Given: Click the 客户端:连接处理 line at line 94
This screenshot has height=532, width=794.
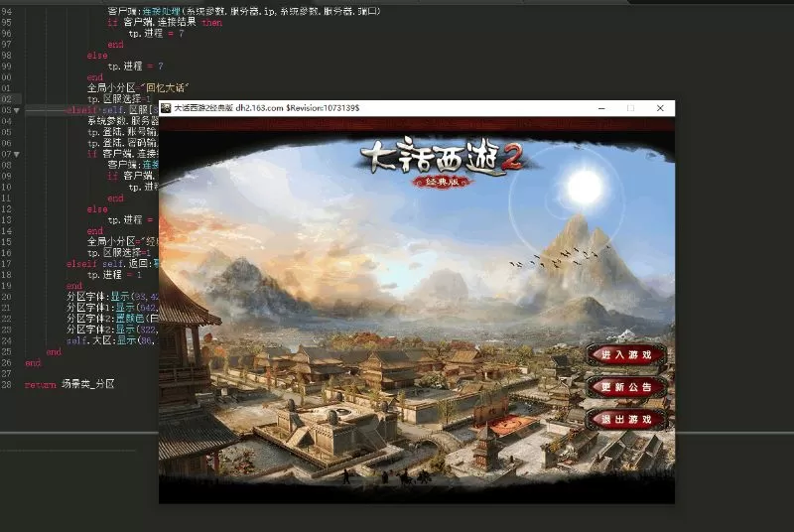Looking at the screenshot, I should click(244, 11).
